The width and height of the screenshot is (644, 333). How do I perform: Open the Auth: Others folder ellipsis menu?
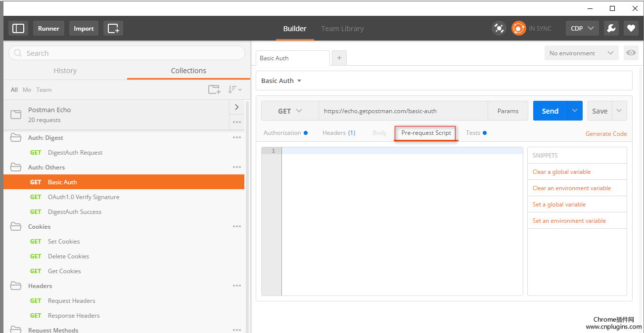pyautogui.click(x=237, y=167)
